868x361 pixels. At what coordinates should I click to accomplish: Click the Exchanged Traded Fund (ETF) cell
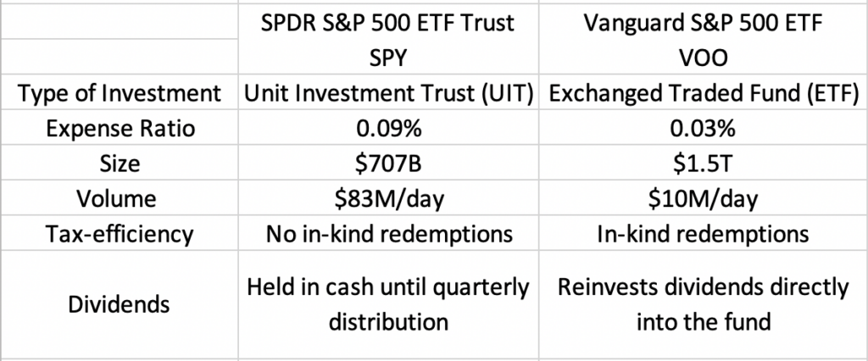pos(702,93)
